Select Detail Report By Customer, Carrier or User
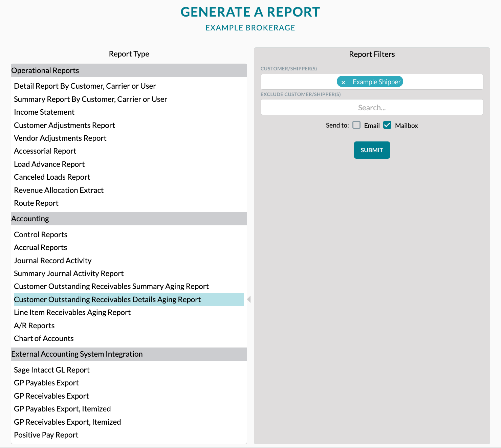The image size is (501, 448). (85, 86)
